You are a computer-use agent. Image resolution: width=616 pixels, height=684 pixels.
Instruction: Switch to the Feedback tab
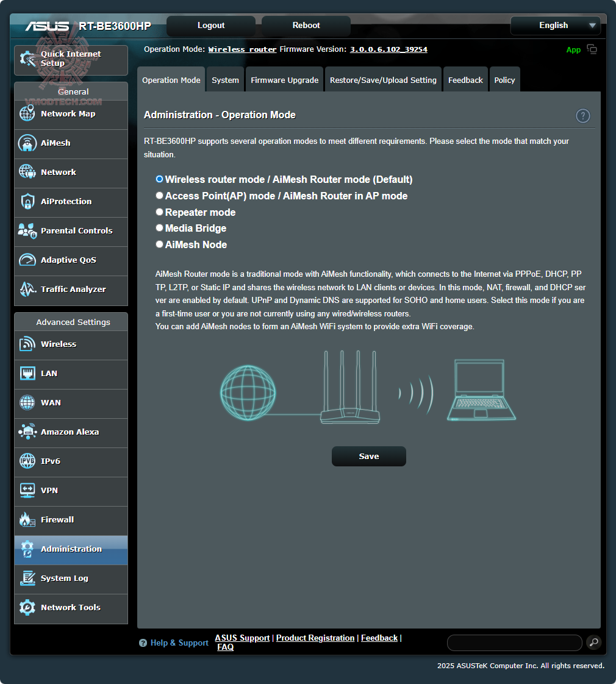point(465,80)
